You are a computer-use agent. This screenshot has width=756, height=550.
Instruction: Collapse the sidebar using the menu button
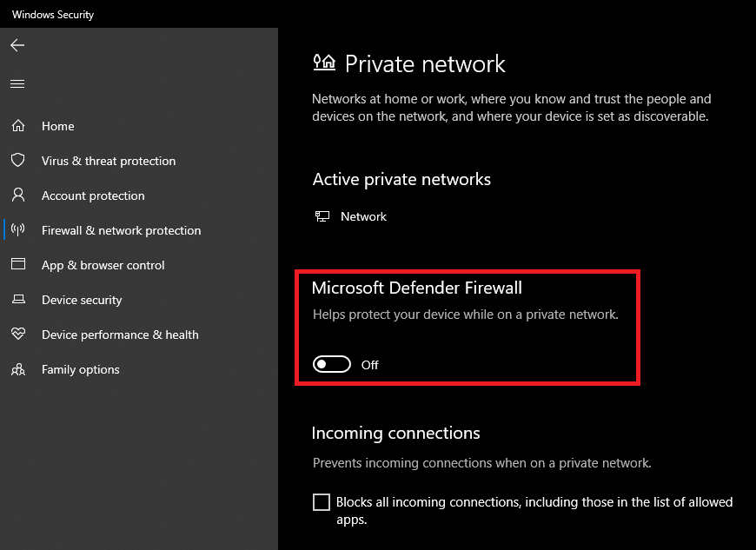(x=17, y=83)
